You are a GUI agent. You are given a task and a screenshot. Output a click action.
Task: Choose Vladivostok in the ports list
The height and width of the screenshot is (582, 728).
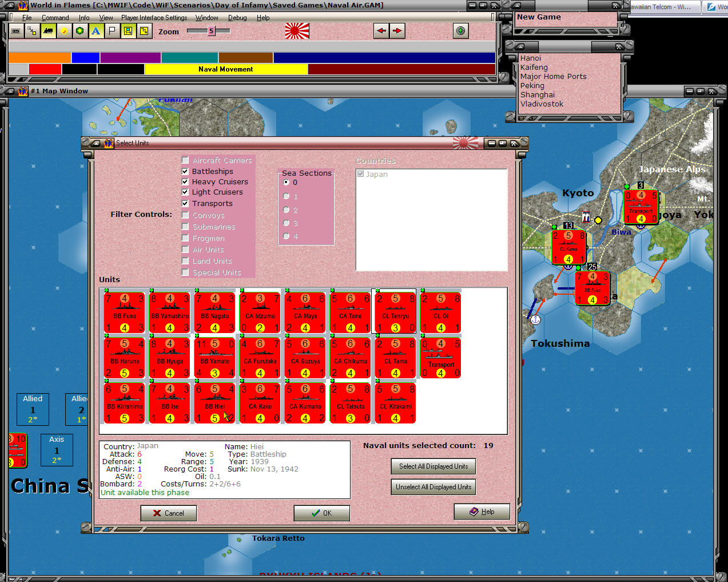click(542, 104)
